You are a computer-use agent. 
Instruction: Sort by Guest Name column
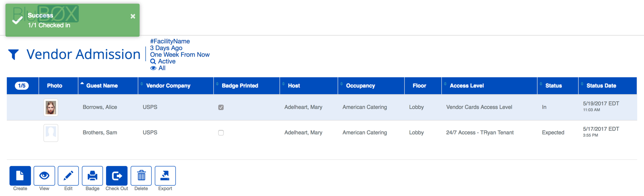click(x=102, y=86)
